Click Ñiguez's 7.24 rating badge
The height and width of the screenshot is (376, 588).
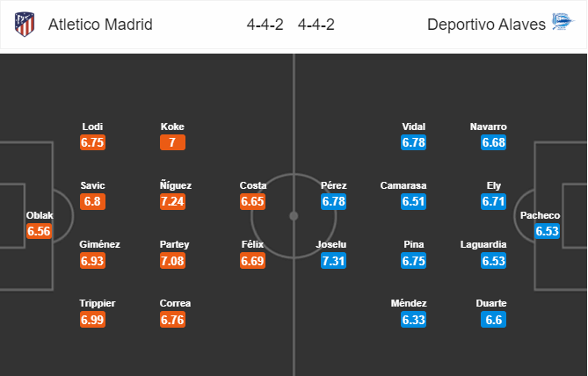173,201
